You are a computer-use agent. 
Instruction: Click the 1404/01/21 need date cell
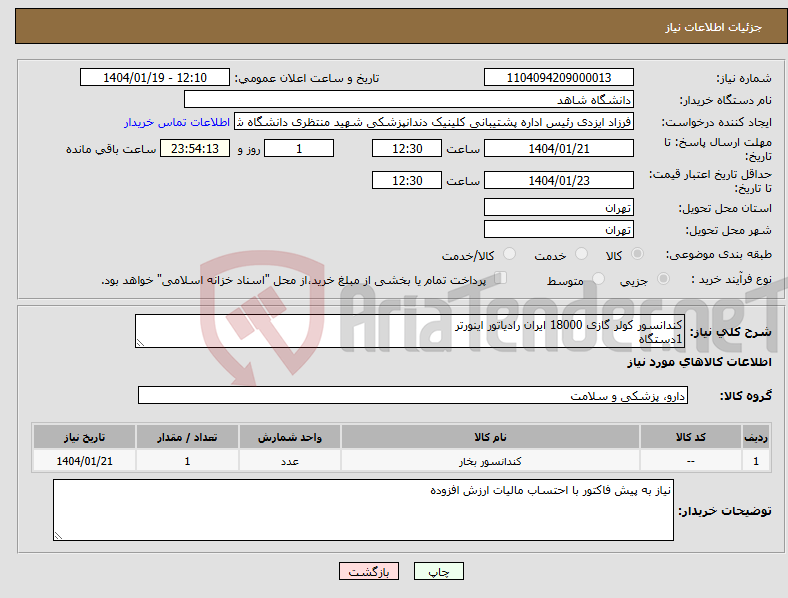[x=84, y=461]
